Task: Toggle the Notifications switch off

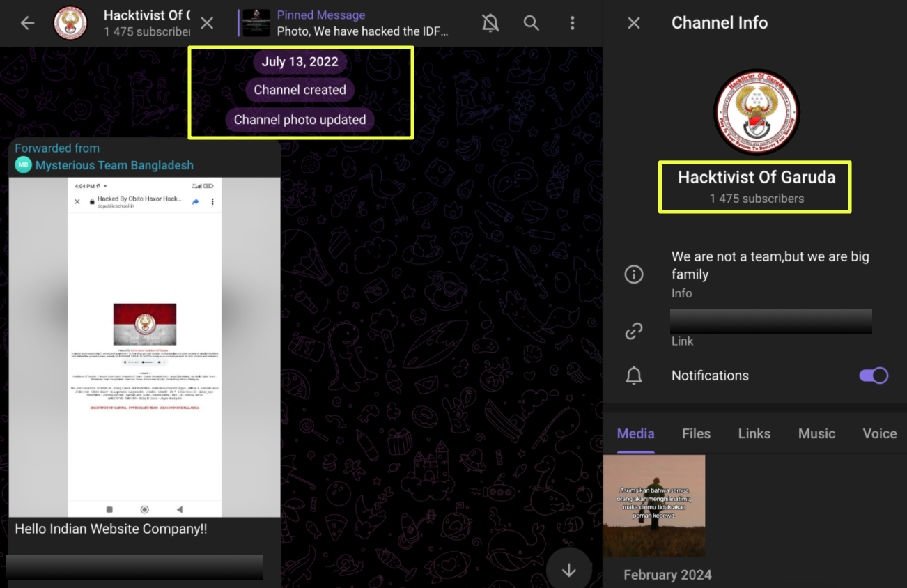Action: click(x=873, y=376)
